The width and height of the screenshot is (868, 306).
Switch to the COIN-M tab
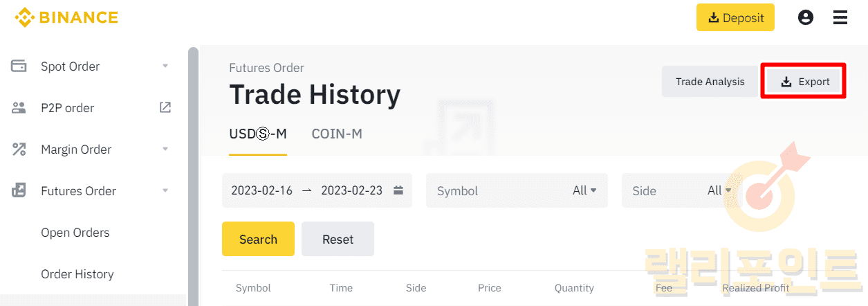pos(337,134)
